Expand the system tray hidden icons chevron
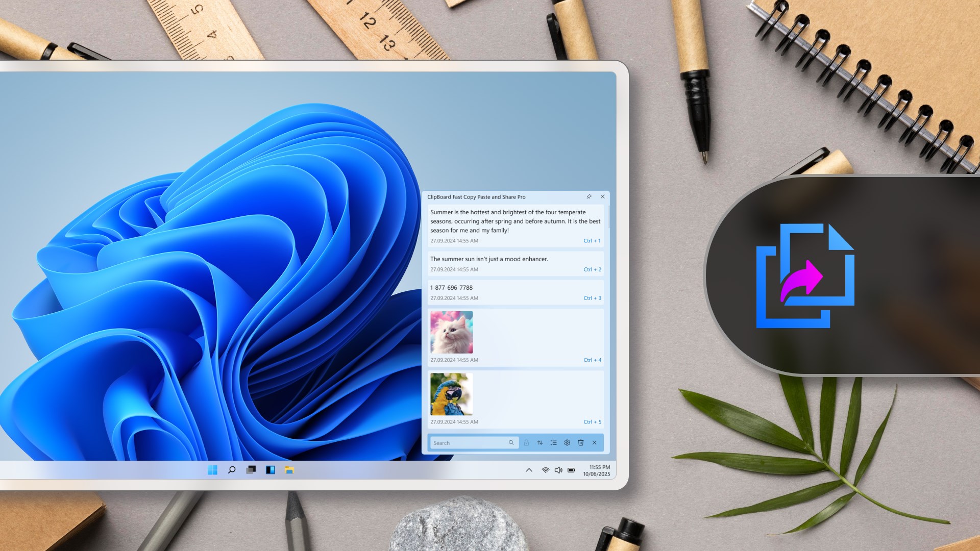 [529, 470]
